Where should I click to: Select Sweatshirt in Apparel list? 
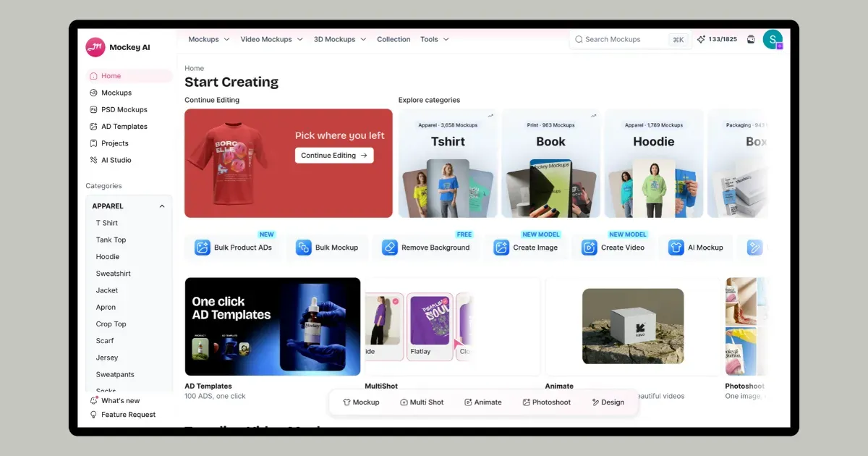pyautogui.click(x=114, y=274)
